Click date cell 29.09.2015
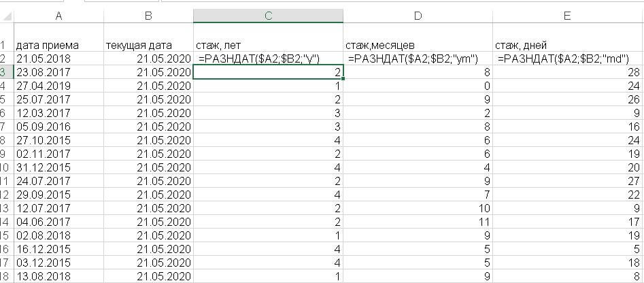The height and width of the screenshot is (283, 644). click(x=58, y=195)
